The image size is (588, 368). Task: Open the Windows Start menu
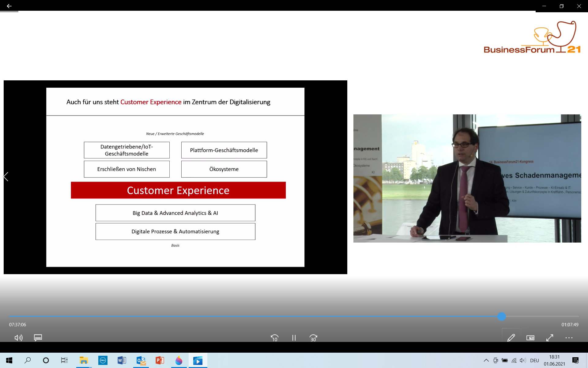9,360
